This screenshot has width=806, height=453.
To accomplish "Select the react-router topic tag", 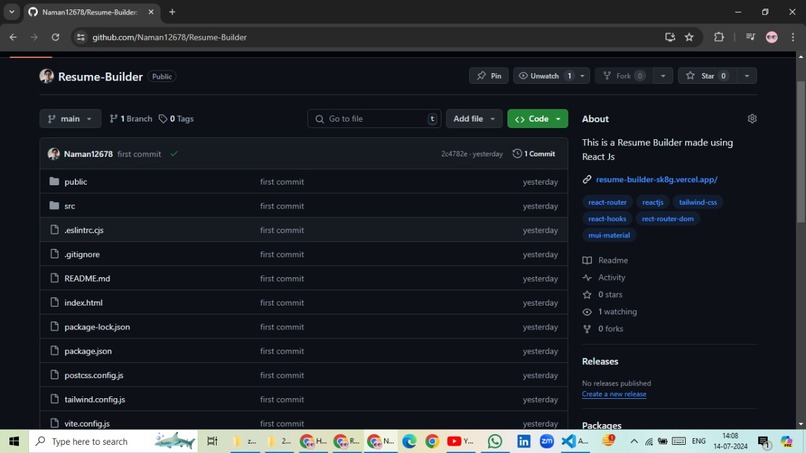I will click(607, 202).
